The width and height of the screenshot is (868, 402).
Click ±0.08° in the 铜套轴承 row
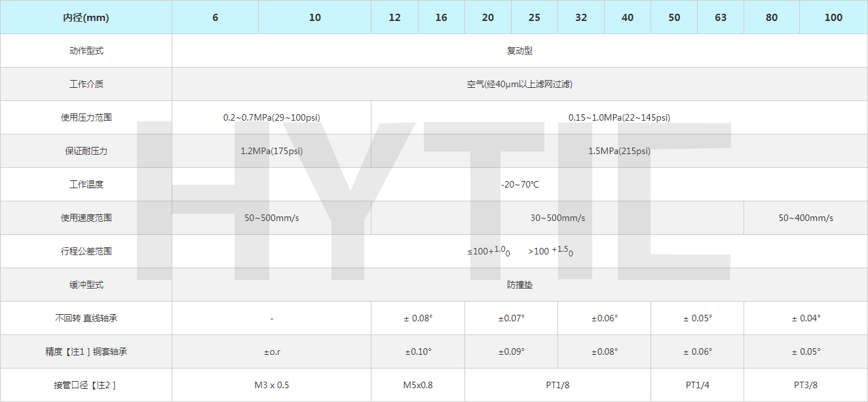(605, 352)
